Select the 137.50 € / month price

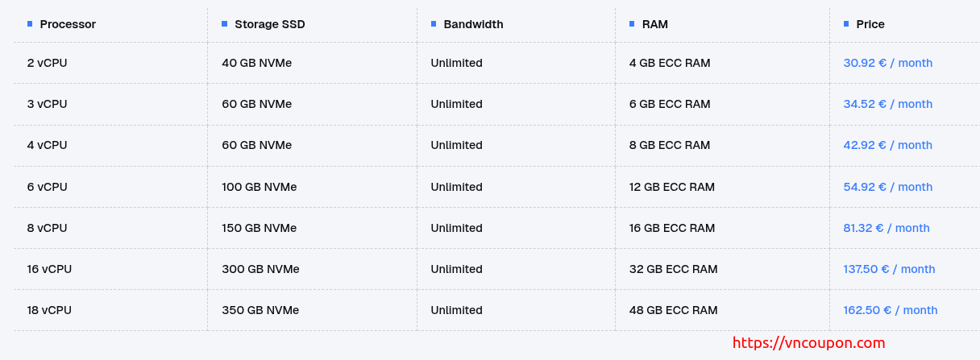coord(889,269)
